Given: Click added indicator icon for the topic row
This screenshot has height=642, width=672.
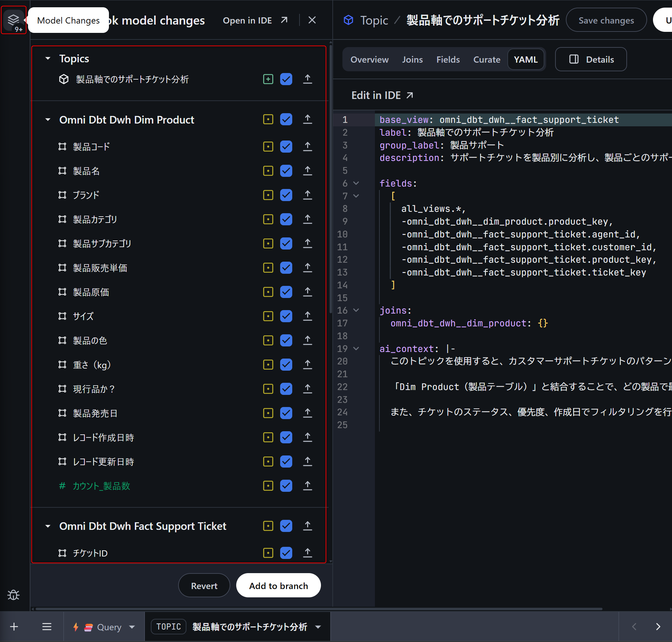Looking at the screenshot, I should tap(268, 79).
